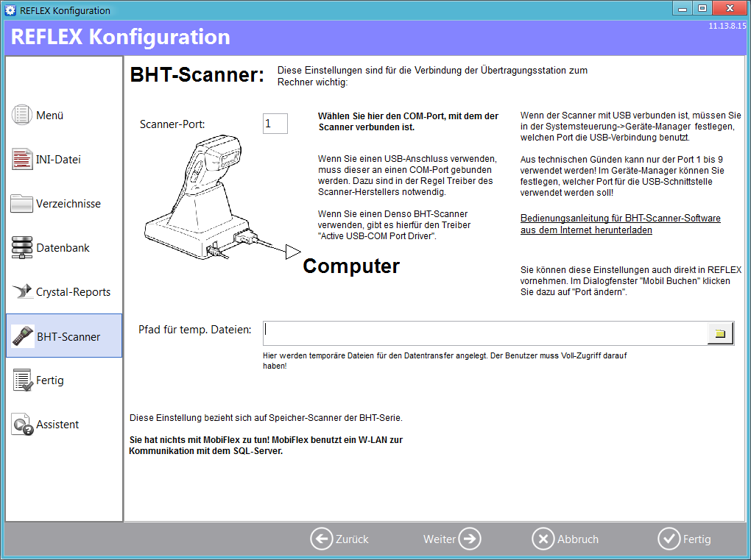Image resolution: width=751 pixels, height=560 pixels.
Task: Go to the Datenbank settings
Action: pos(63,247)
